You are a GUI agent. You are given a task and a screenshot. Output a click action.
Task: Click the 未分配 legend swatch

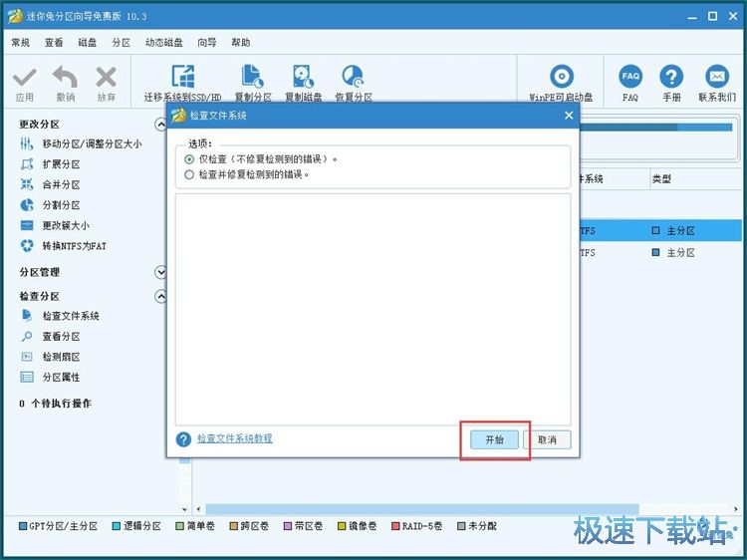point(461,526)
